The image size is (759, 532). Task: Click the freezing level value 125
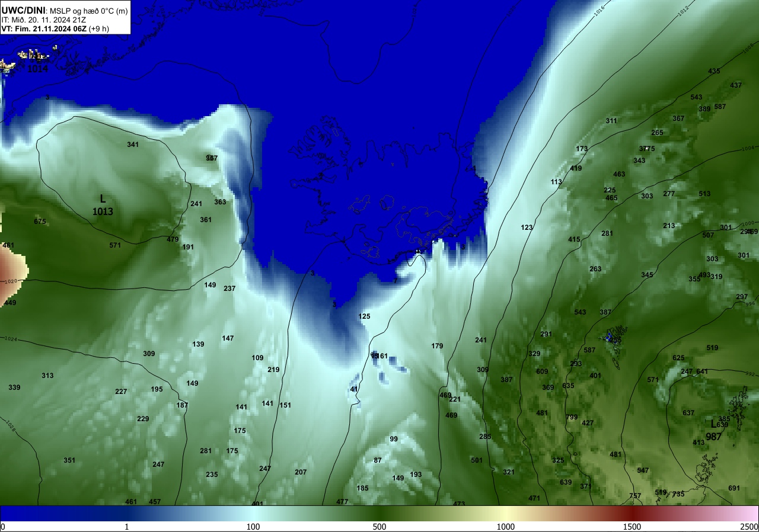tap(364, 316)
